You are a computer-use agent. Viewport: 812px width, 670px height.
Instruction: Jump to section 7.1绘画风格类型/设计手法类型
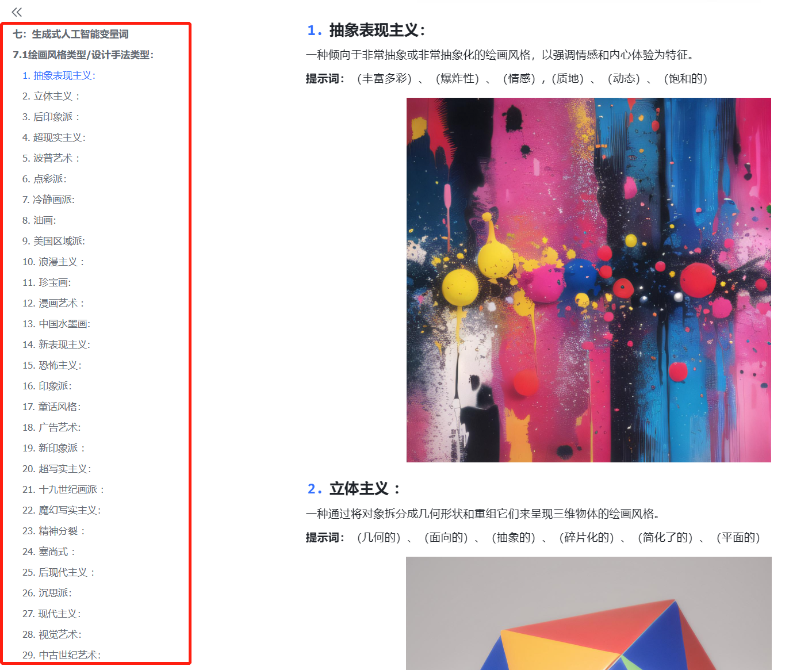(83, 55)
